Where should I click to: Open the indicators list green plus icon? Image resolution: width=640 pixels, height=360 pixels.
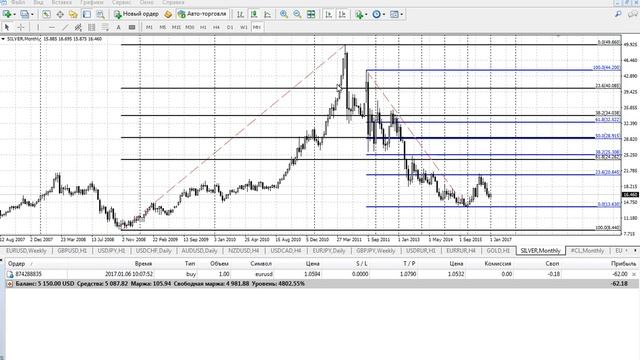click(359, 14)
